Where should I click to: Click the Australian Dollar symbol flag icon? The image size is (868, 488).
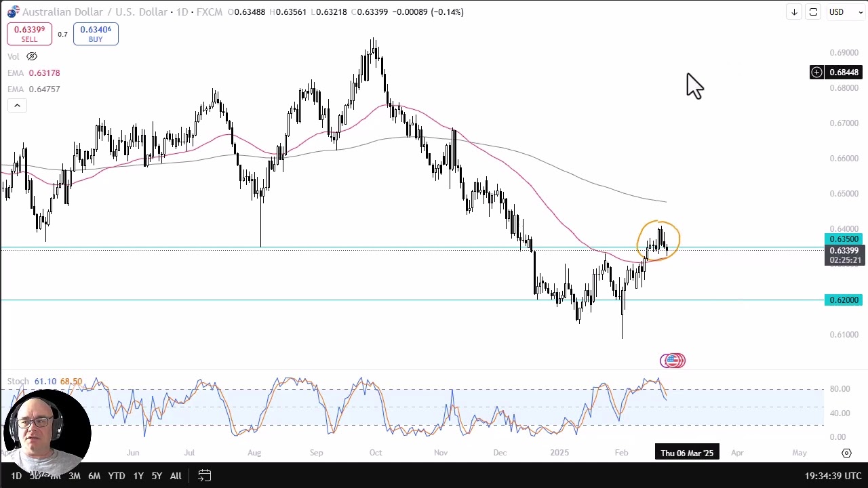coord(13,12)
